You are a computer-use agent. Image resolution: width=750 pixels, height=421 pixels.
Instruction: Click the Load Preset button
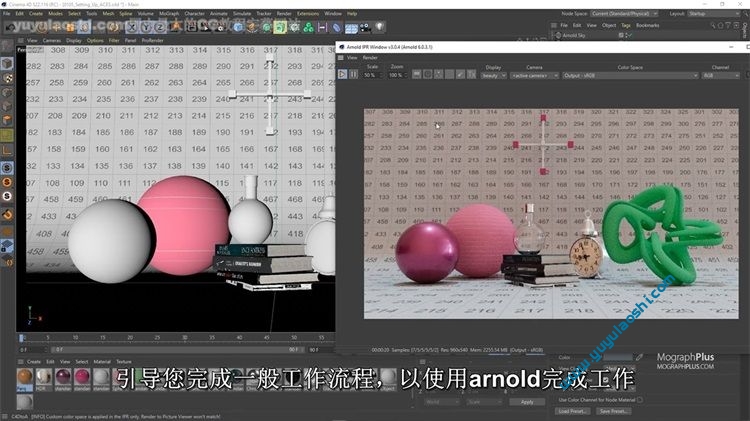tap(573, 411)
